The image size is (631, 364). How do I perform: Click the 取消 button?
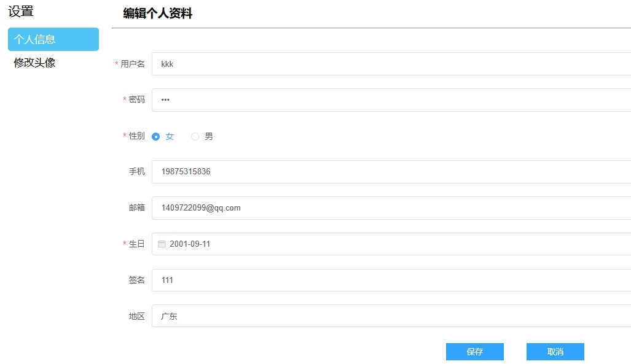(x=555, y=352)
